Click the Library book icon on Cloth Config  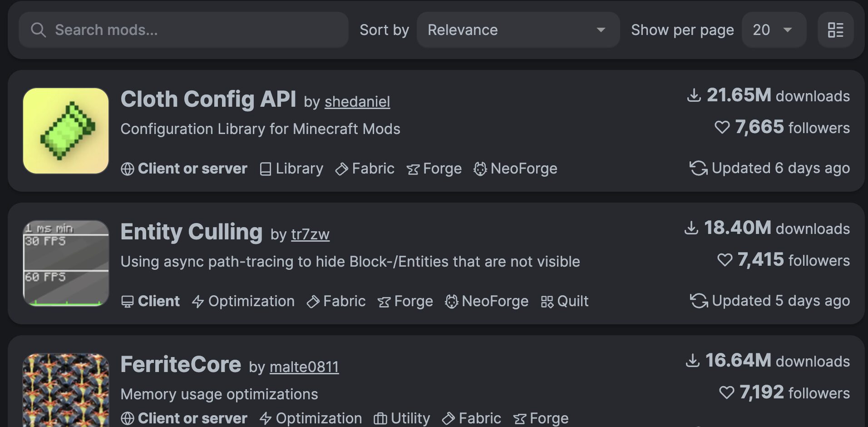pyautogui.click(x=265, y=169)
